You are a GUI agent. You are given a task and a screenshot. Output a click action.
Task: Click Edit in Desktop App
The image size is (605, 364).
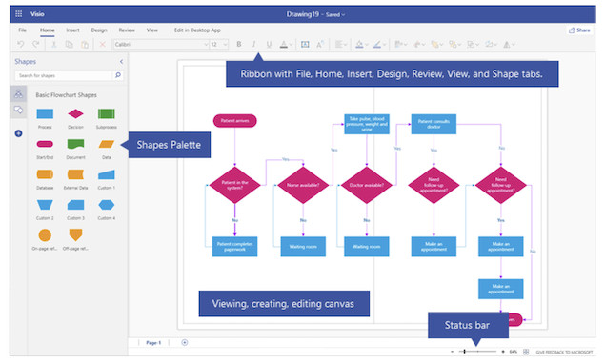pos(197,30)
